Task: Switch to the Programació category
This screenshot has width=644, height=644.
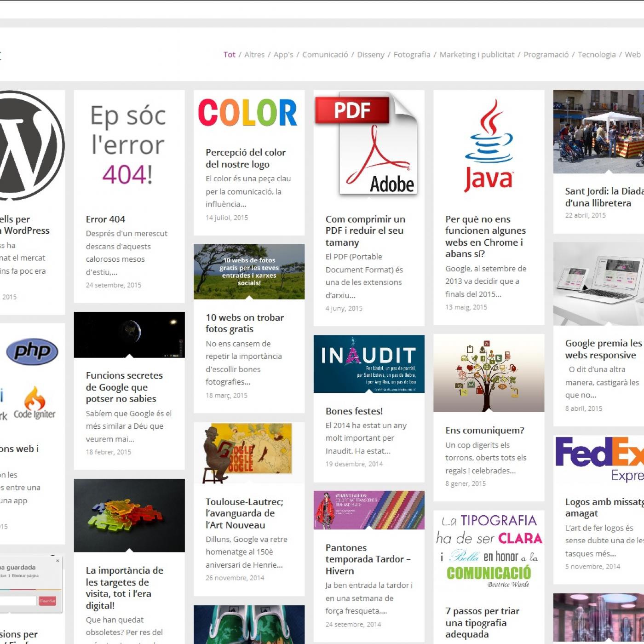Action: point(546,54)
